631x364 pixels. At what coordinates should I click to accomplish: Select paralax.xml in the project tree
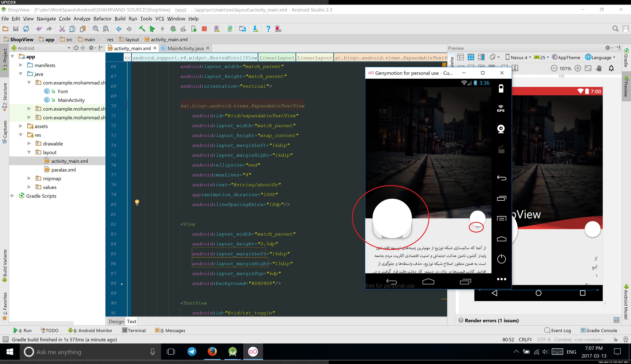coord(63,170)
